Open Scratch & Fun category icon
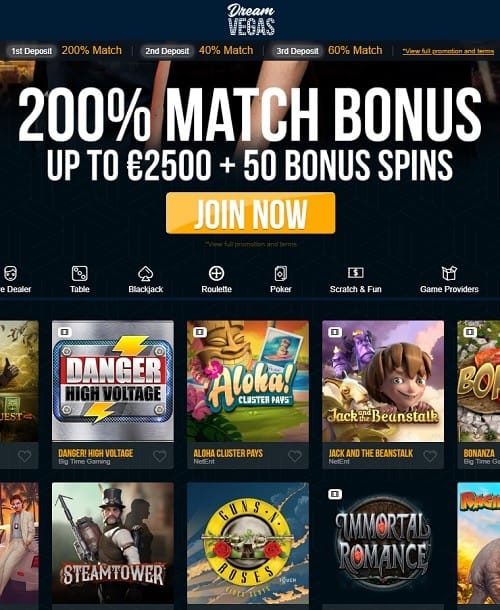Viewport: 500px width, 610px height. (355, 273)
